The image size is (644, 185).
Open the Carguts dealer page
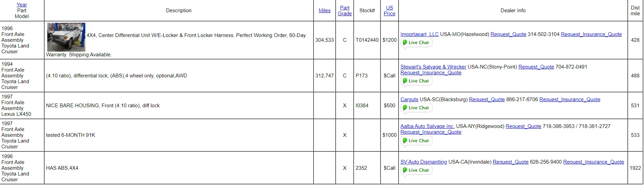click(409, 99)
